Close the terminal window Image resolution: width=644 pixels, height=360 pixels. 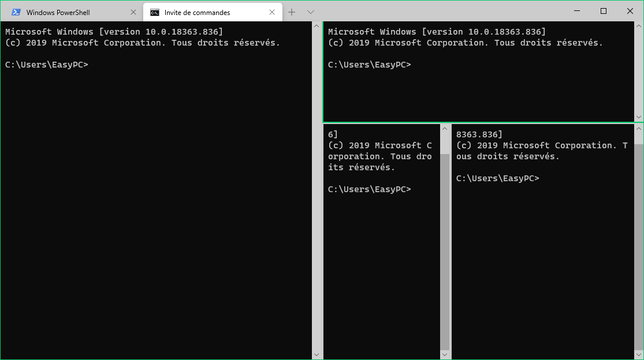[x=630, y=10]
